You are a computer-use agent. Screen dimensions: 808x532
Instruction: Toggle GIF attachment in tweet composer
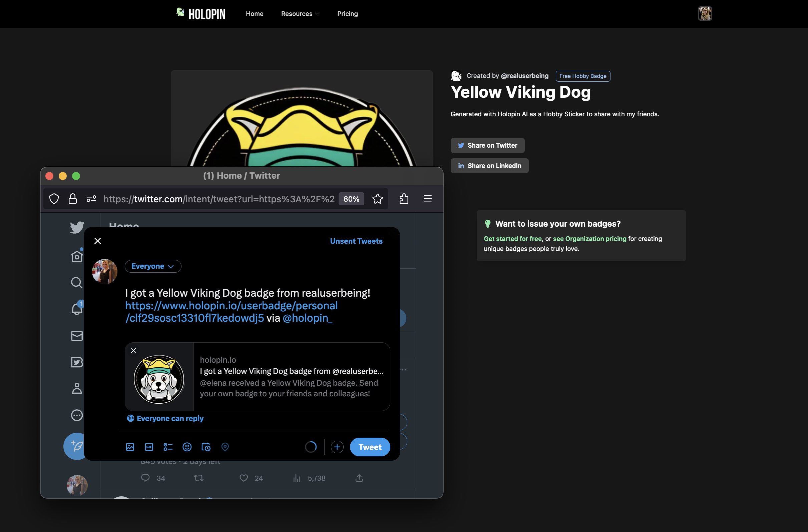[x=148, y=447]
